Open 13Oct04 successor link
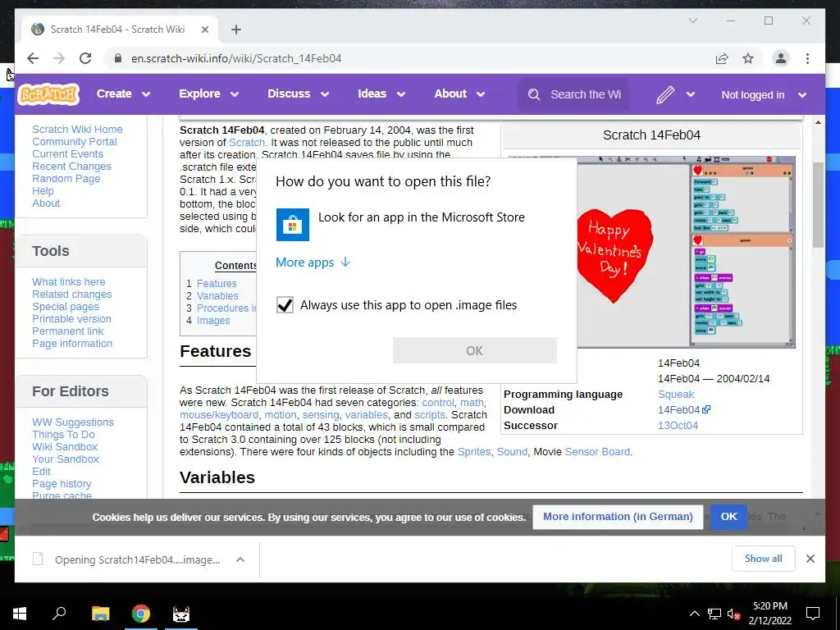Image resolution: width=840 pixels, height=630 pixels. (678, 426)
